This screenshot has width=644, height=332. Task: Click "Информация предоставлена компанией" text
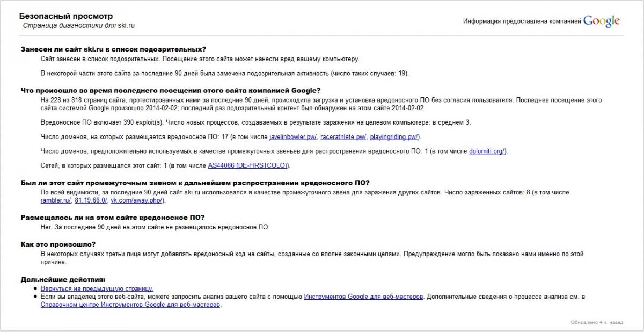coord(522,21)
